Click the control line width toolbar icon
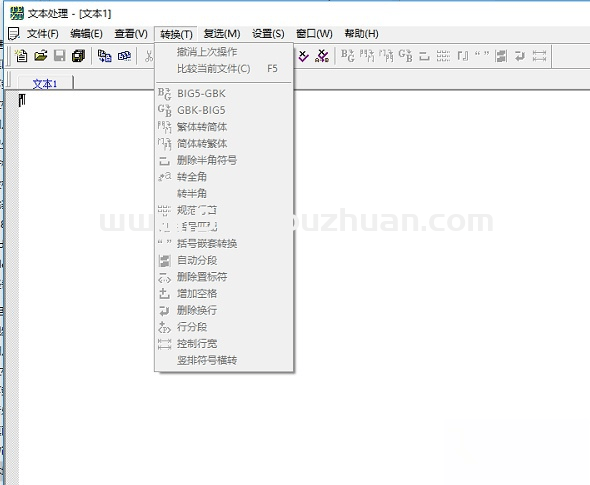Image resolution: width=590 pixels, height=485 pixels. (539, 56)
